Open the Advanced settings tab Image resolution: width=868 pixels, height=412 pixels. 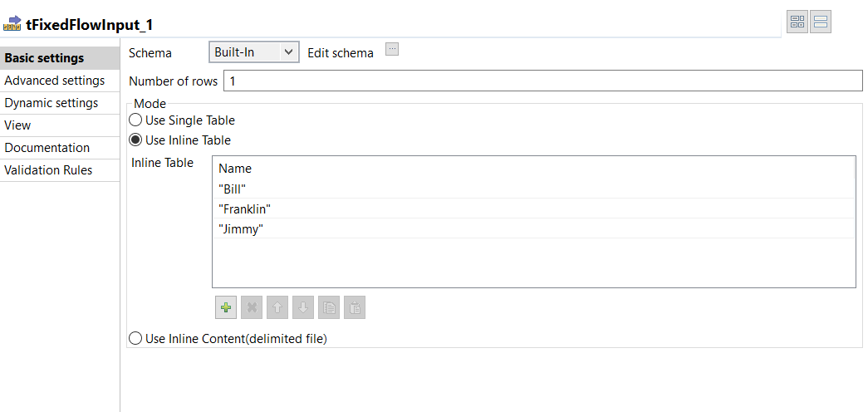click(55, 81)
